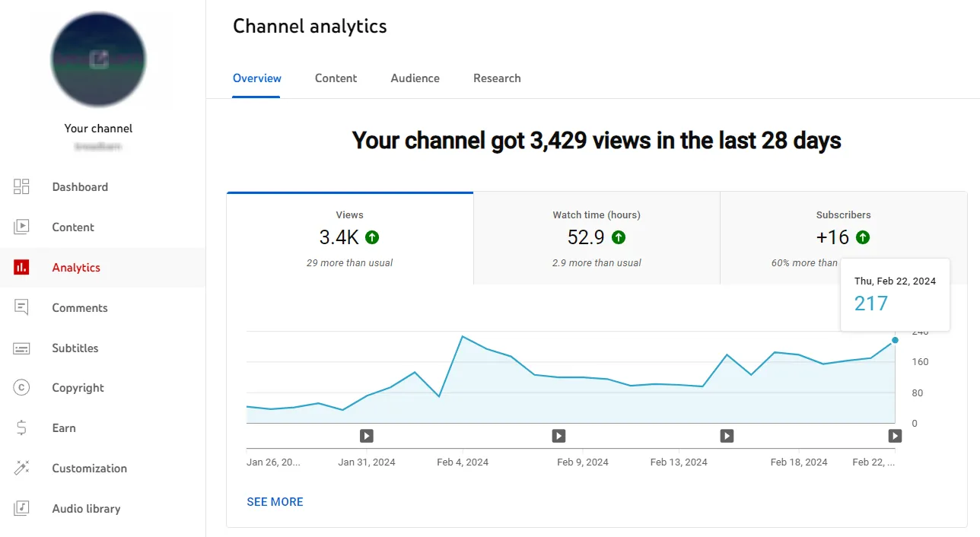Switch to the Content analytics tab
The image size is (980, 537).
(336, 78)
